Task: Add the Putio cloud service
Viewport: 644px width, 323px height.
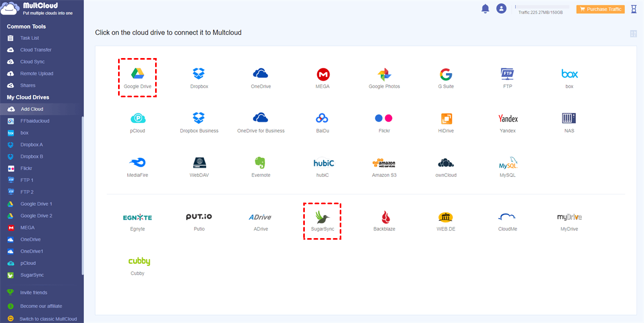Action: tap(199, 221)
